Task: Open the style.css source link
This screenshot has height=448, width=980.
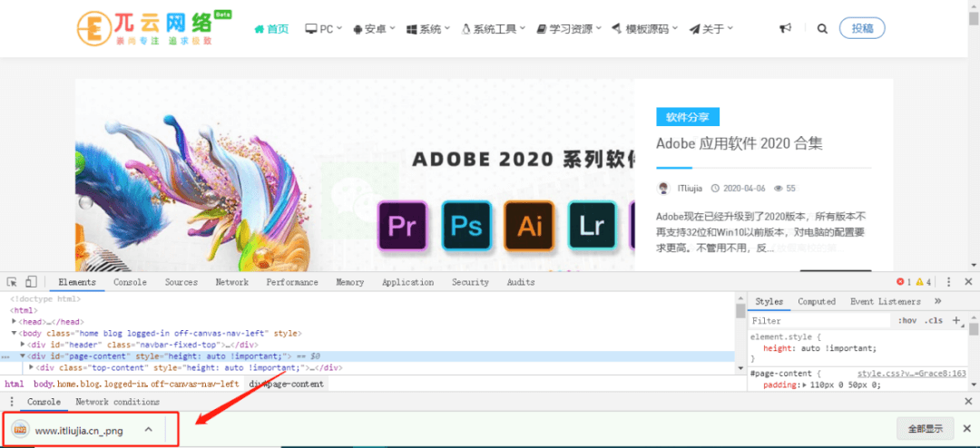Action: click(x=911, y=374)
